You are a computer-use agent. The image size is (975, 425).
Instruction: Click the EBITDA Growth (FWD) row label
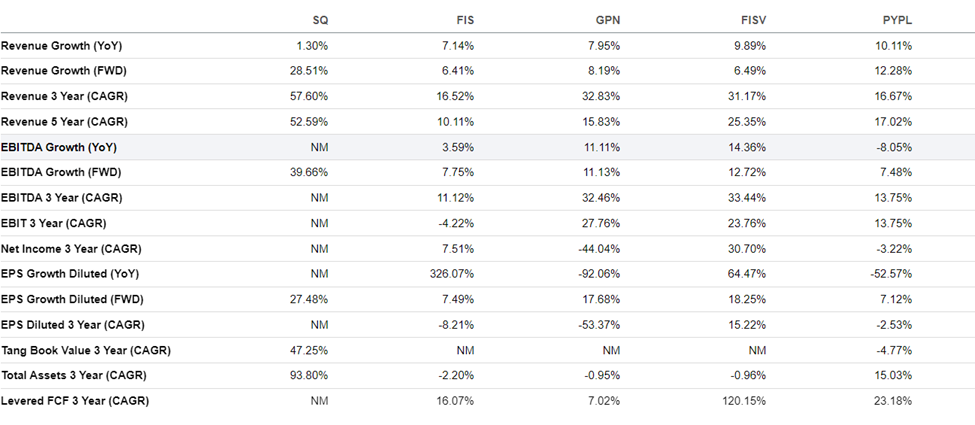[x=61, y=172]
